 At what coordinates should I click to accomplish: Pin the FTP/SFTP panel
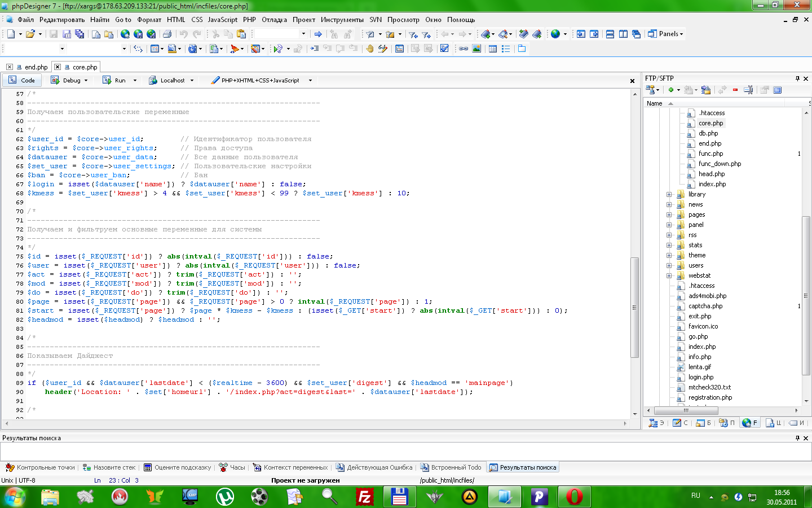coord(797,78)
